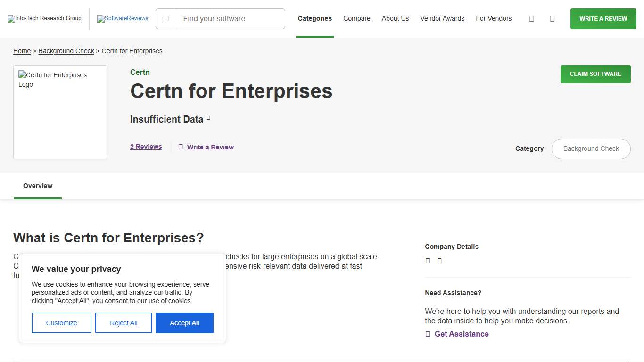
Task: Click the second Company Details social icon
Action: [x=439, y=261]
